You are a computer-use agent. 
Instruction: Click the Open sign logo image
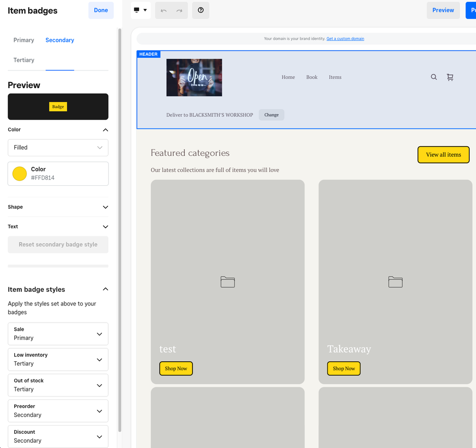pos(194,78)
